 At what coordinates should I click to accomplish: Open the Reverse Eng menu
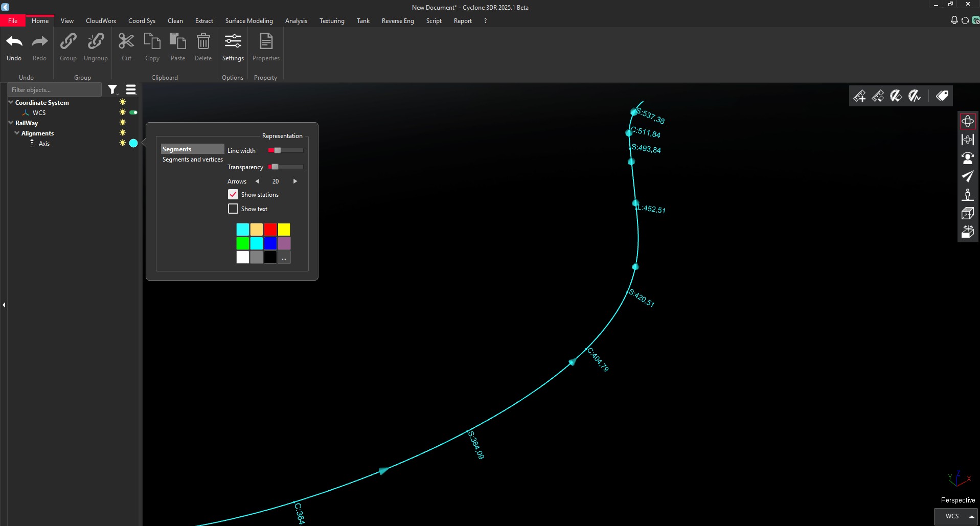click(x=398, y=20)
